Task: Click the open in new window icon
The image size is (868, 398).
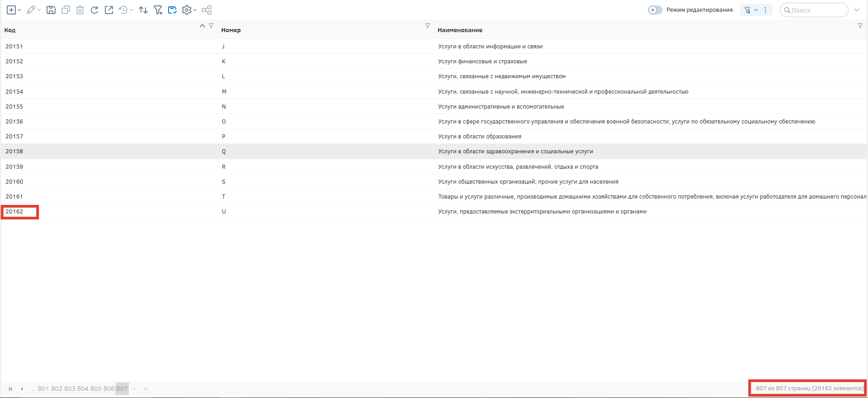Action: [x=109, y=10]
